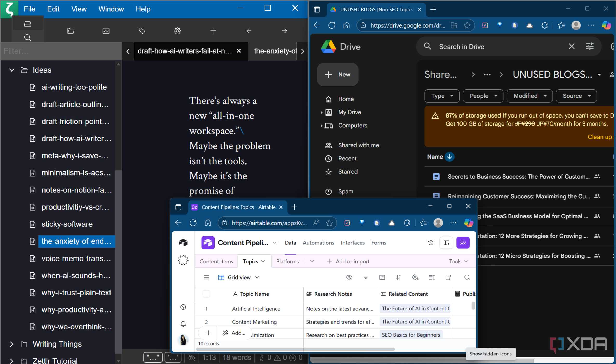The height and width of the screenshot is (364, 616).
Task: Toggle Zettlr readability mode eye icon
Action: click(192, 358)
